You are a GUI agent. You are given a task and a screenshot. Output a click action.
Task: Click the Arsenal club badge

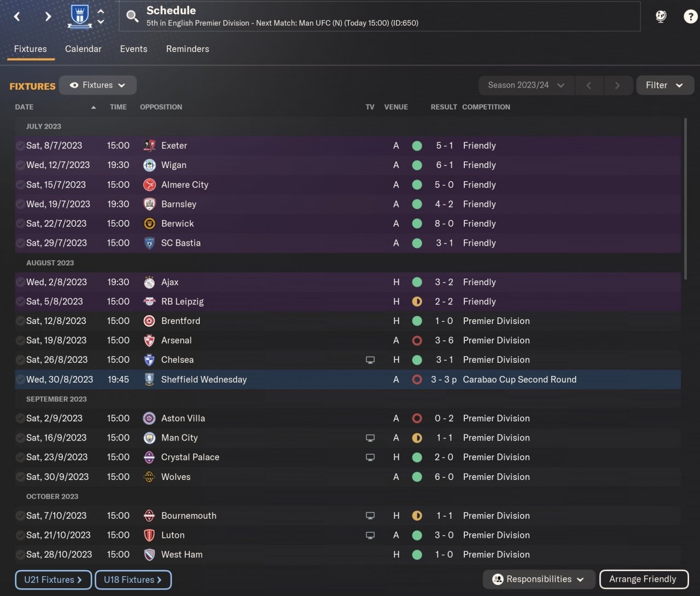(149, 340)
